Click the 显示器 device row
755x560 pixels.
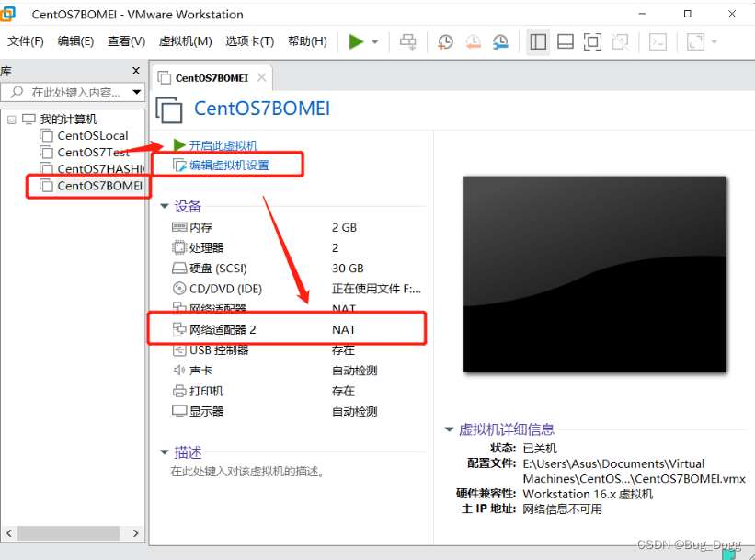(297, 412)
